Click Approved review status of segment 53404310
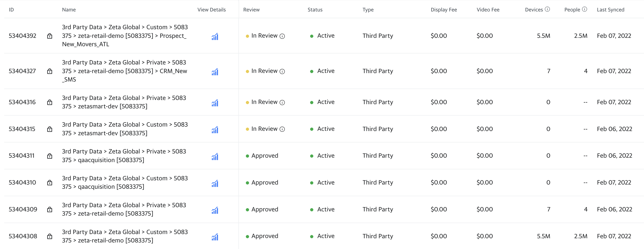This screenshot has width=644, height=249. click(x=265, y=182)
